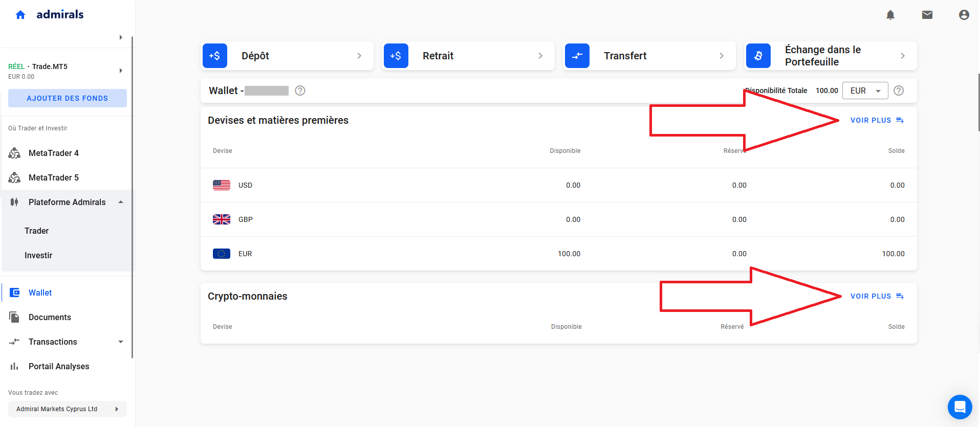The width and height of the screenshot is (980, 427).
Task: Click the Dépôt button
Action: pyautogui.click(x=287, y=56)
